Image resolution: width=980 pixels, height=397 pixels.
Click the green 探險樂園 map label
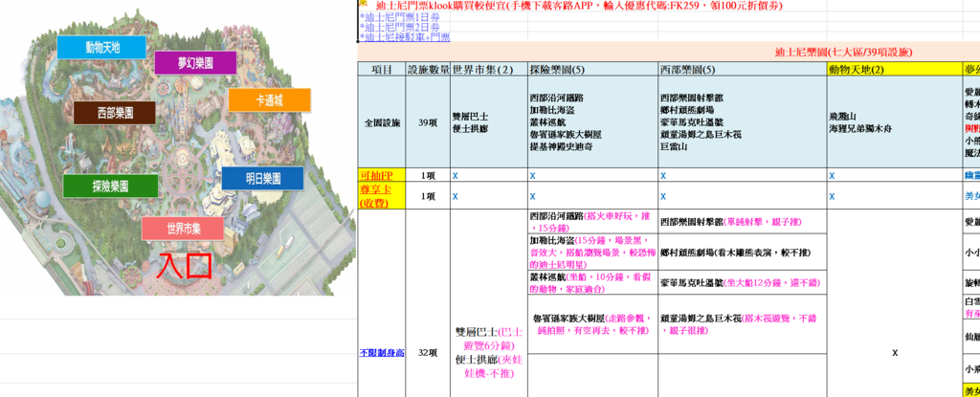[111, 186]
